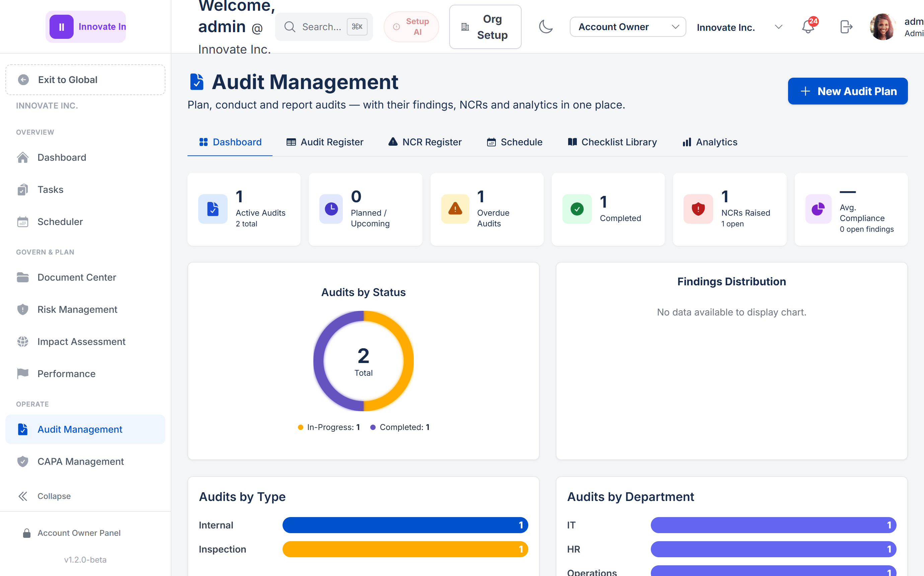Click the logout arrow icon
Viewport: 924px width, 576px height.
846,27
